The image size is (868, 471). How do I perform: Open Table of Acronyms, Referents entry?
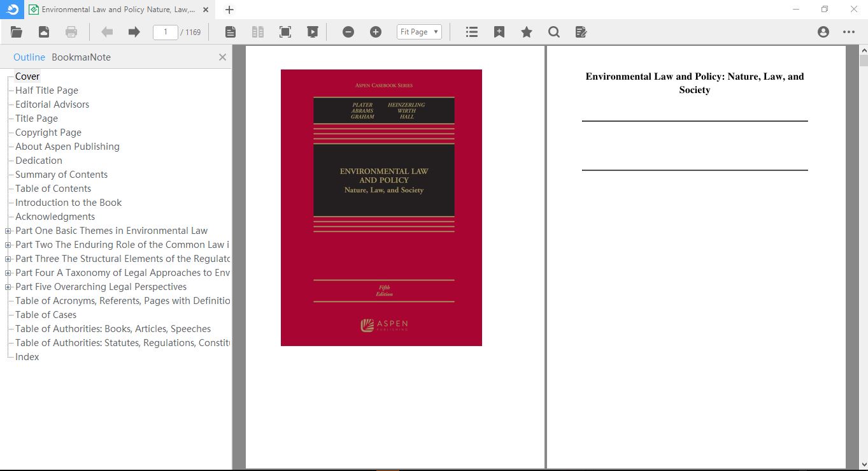(122, 301)
